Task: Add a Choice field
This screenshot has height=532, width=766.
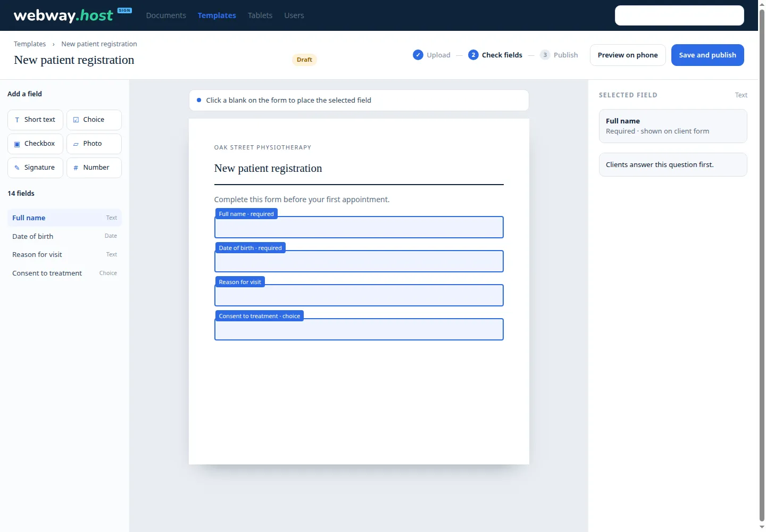Action: pos(94,120)
